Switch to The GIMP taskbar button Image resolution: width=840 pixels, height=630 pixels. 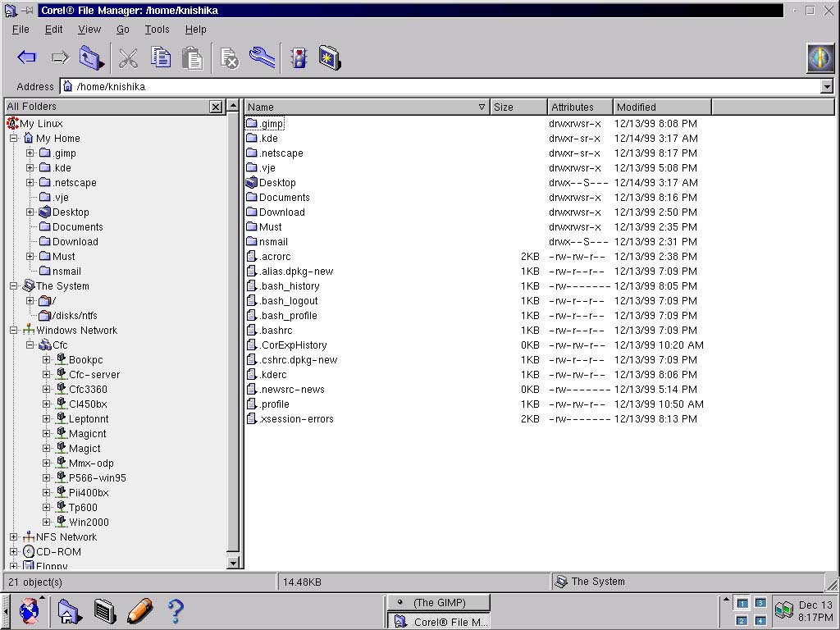(x=439, y=602)
